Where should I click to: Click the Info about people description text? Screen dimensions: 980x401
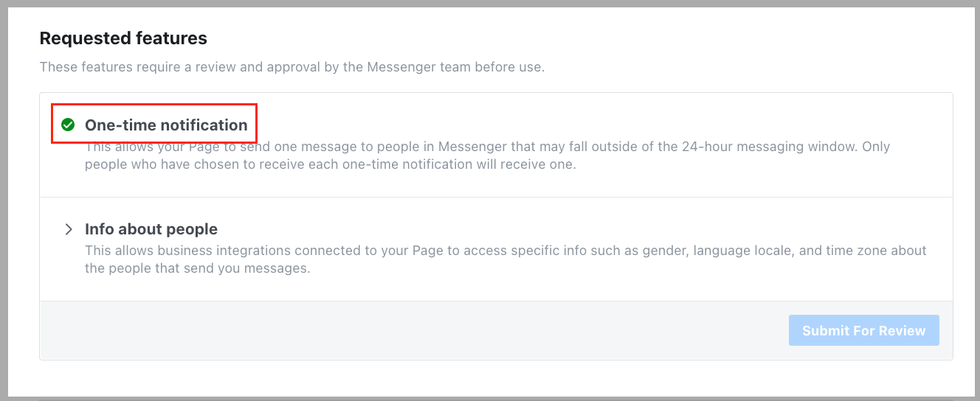pyautogui.click(x=505, y=259)
